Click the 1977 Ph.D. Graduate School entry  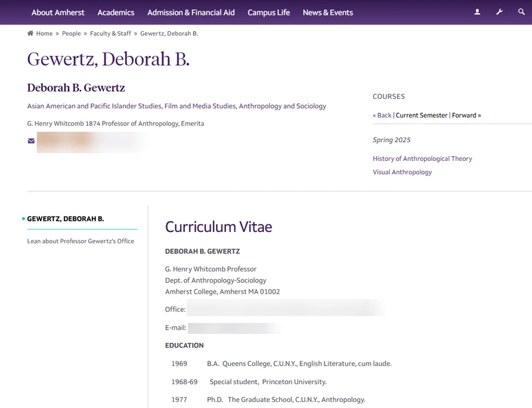coord(268,400)
